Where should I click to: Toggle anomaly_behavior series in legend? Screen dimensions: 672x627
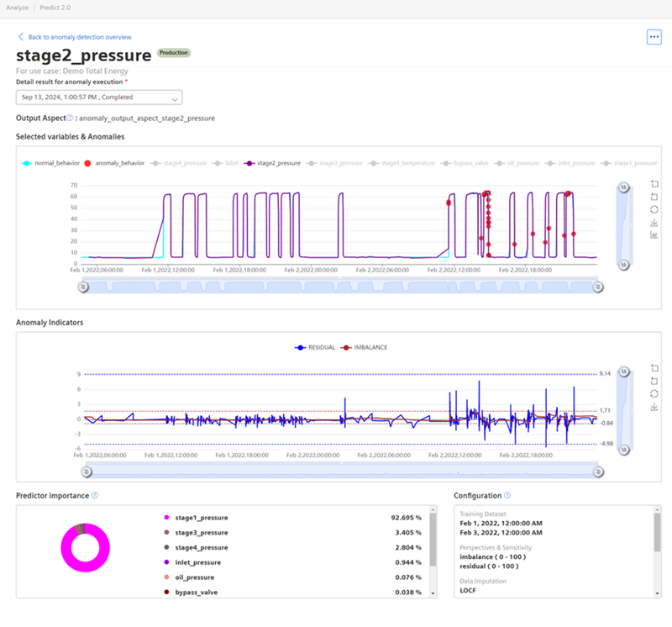(114, 163)
